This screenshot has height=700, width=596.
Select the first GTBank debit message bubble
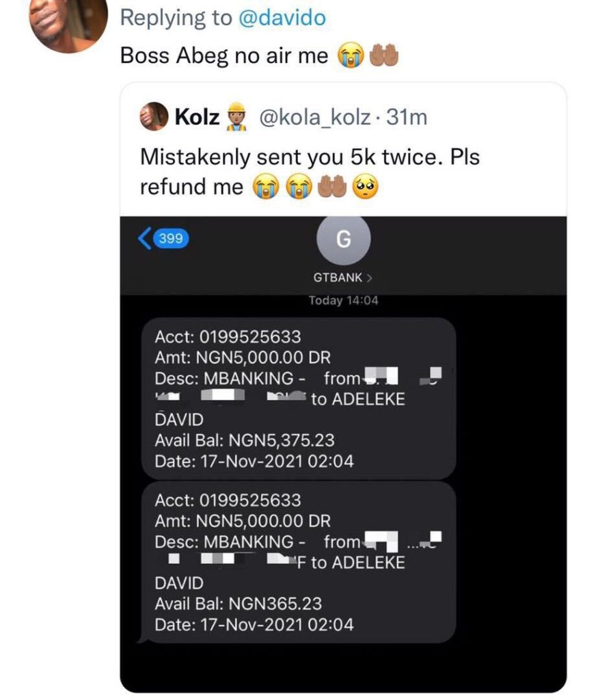click(298, 398)
